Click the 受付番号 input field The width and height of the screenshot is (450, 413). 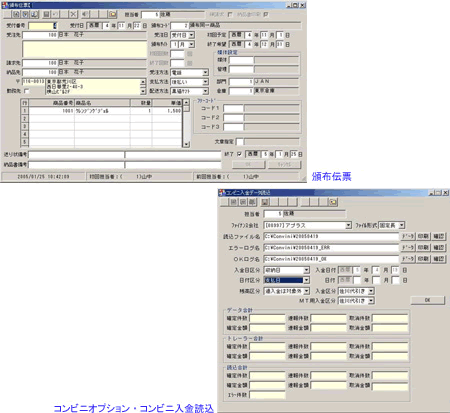(x=42, y=26)
